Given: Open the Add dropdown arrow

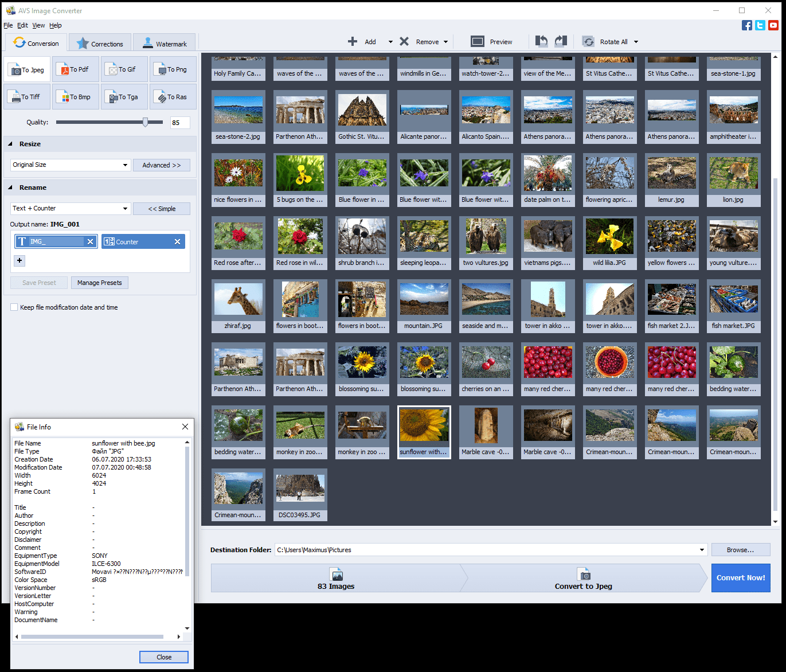Looking at the screenshot, I should pyautogui.click(x=390, y=42).
